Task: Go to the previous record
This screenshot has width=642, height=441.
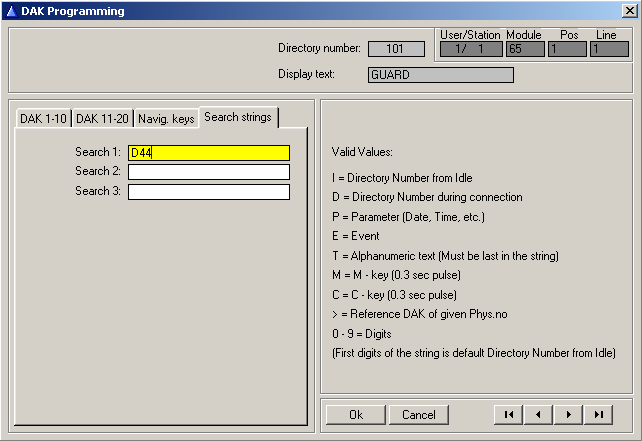Action: tap(540, 414)
